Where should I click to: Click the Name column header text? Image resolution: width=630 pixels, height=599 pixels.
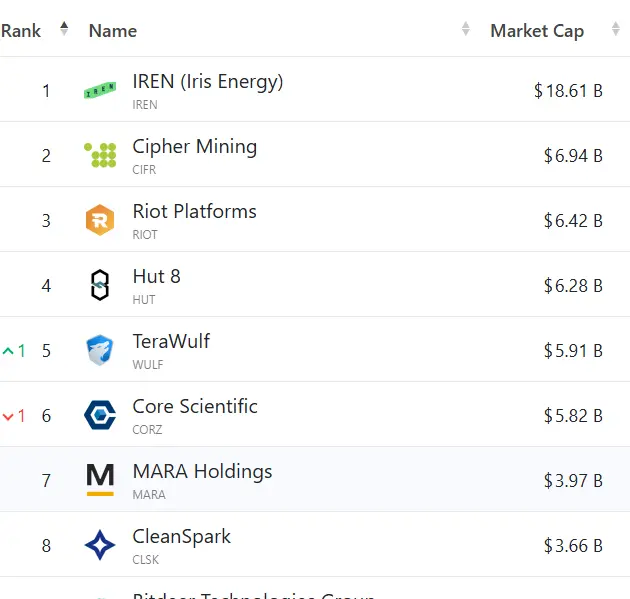[113, 31]
